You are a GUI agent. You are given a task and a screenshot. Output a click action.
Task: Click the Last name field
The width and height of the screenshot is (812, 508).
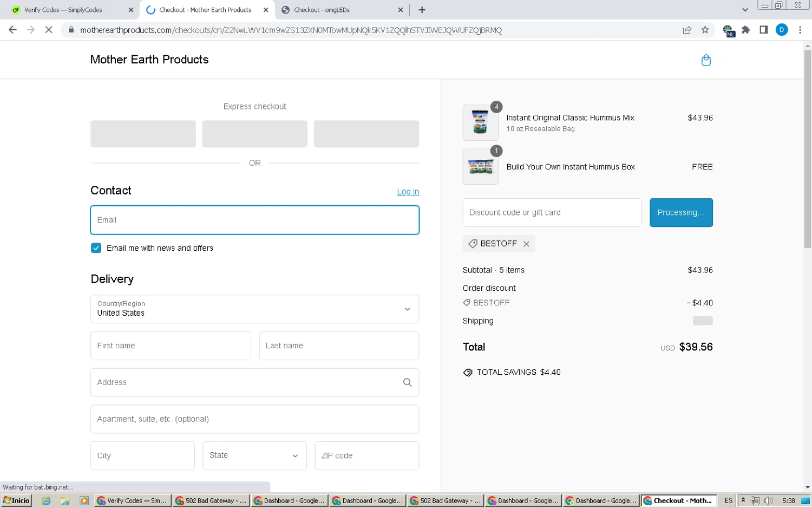[x=339, y=346]
